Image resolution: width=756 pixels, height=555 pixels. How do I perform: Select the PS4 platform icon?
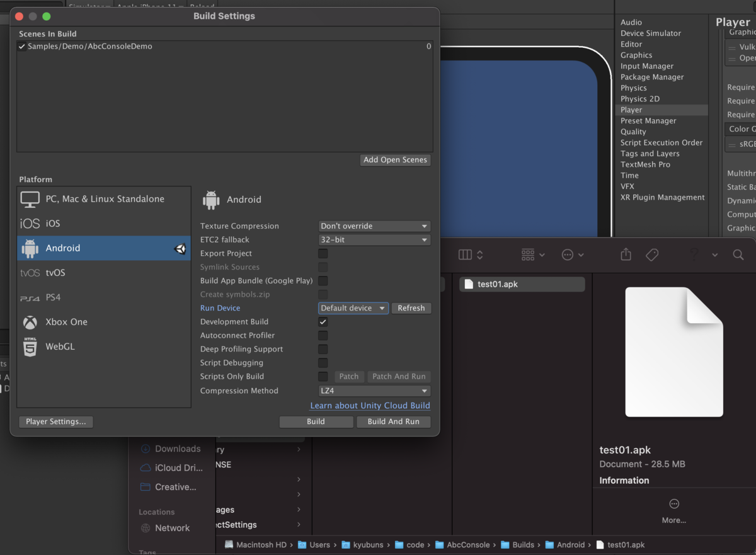coord(30,298)
